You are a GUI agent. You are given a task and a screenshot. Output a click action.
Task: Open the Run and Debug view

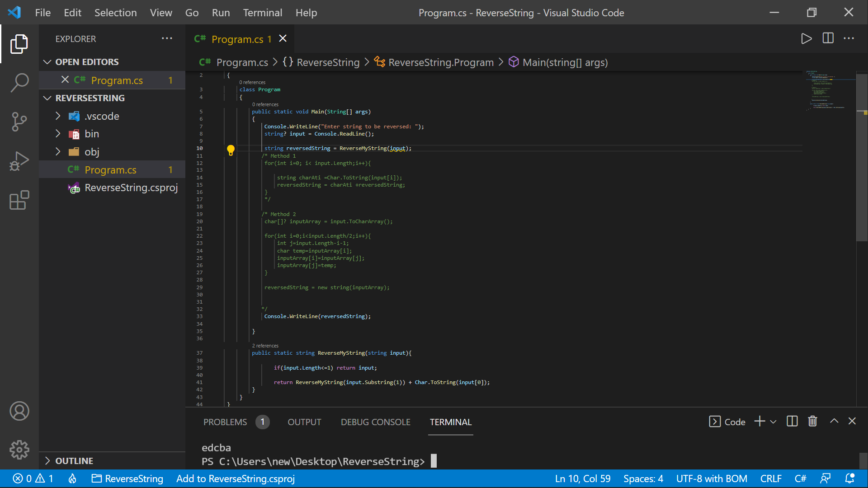19,161
